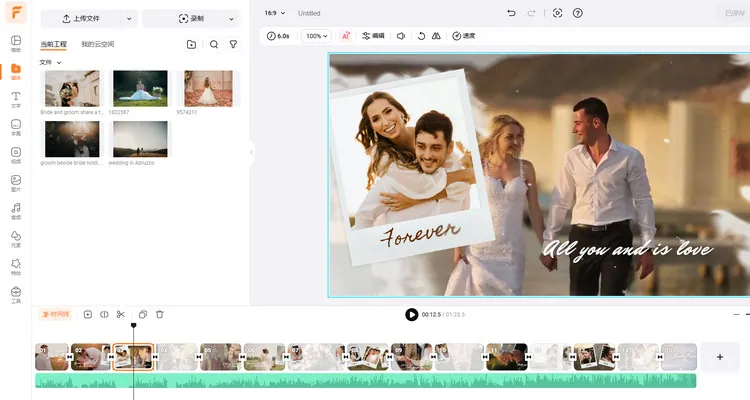Open the Effects (特效) star panel
The height and width of the screenshot is (400, 750).
click(16, 267)
